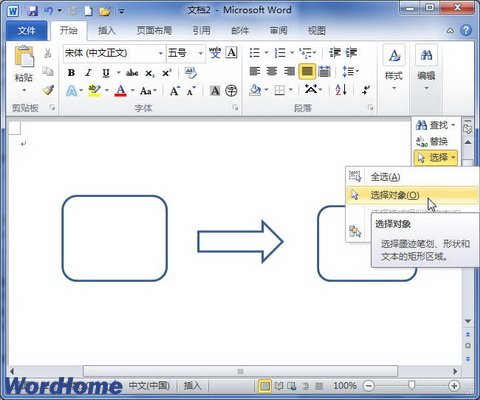Click the Cut scissors icon
Viewport: 480px width, 400px height.
(48, 53)
